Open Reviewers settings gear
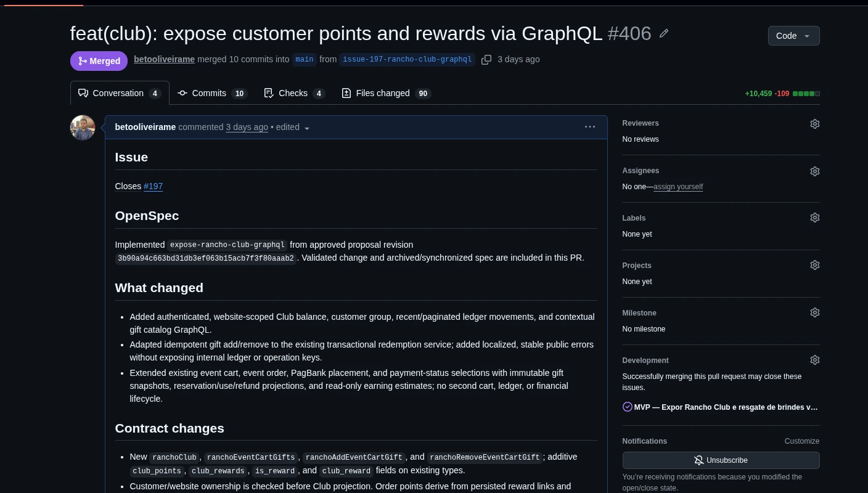The height and width of the screenshot is (493, 868). click(x=814, y=124)
